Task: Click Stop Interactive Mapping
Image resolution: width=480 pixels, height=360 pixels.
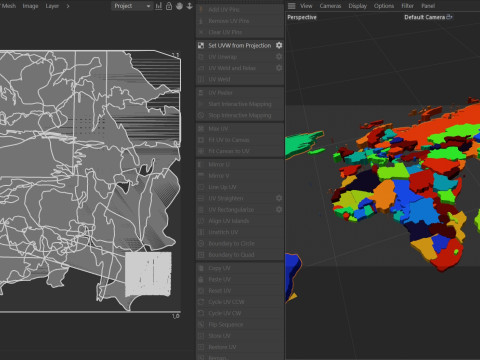Action: click(x=240, y=115)
